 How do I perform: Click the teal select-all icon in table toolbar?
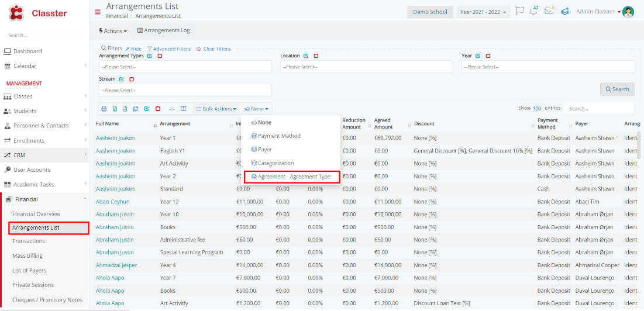(147, 109)
